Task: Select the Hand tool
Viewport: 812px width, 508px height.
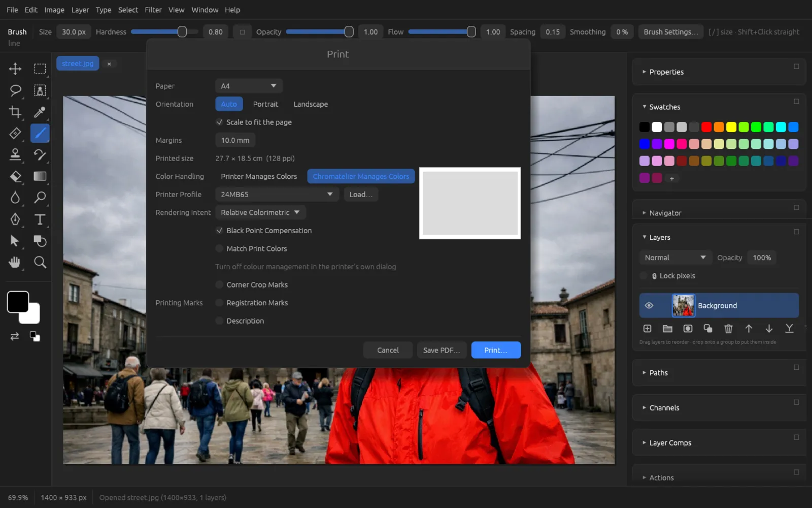Action: (x=15, y=262)
